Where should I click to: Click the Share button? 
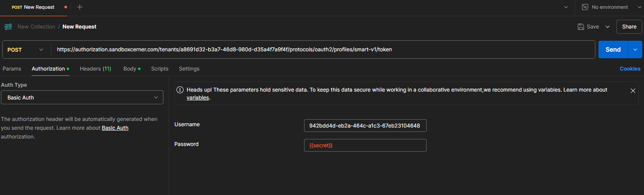tap(629, 27)
